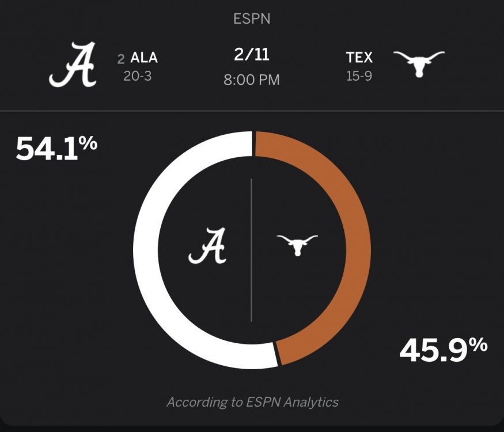The height and width of the screenshot is (432, 504).
Task: Select the Alabama logo inside the donut chart
Action: 208,246
